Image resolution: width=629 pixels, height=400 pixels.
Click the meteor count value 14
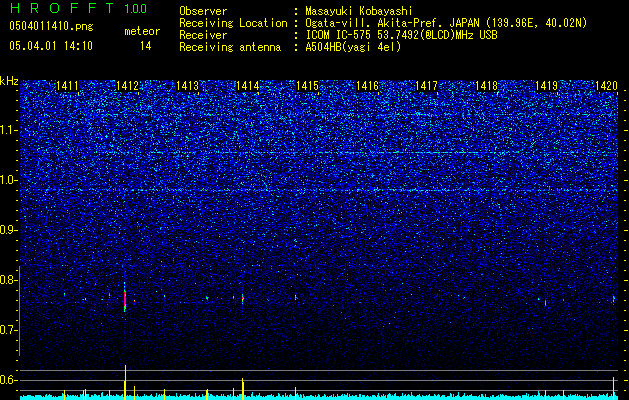[x=145, y=46]
